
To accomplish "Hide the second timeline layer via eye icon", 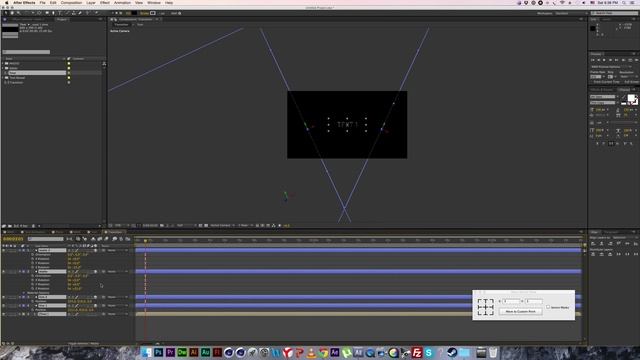I will pyautogui.click(x=4, y=271).
